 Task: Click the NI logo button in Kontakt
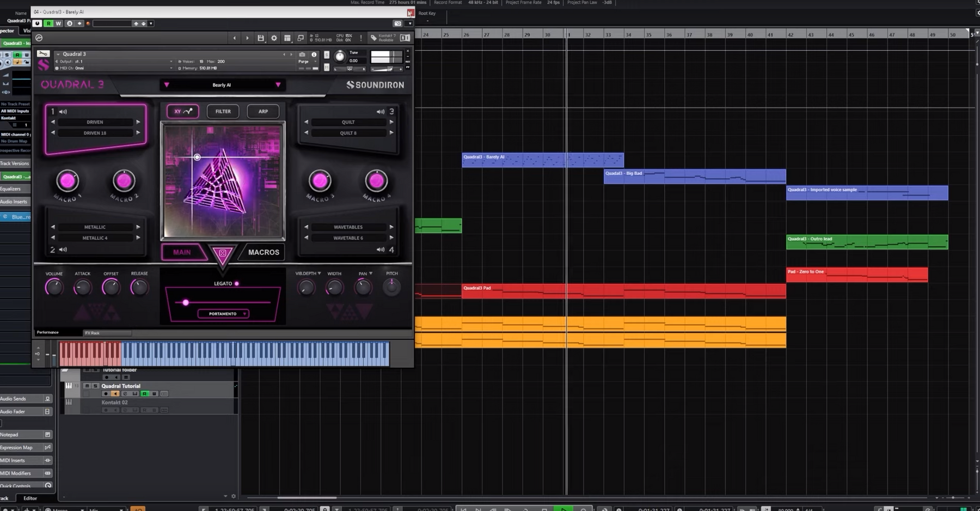(x=405, y=38)
